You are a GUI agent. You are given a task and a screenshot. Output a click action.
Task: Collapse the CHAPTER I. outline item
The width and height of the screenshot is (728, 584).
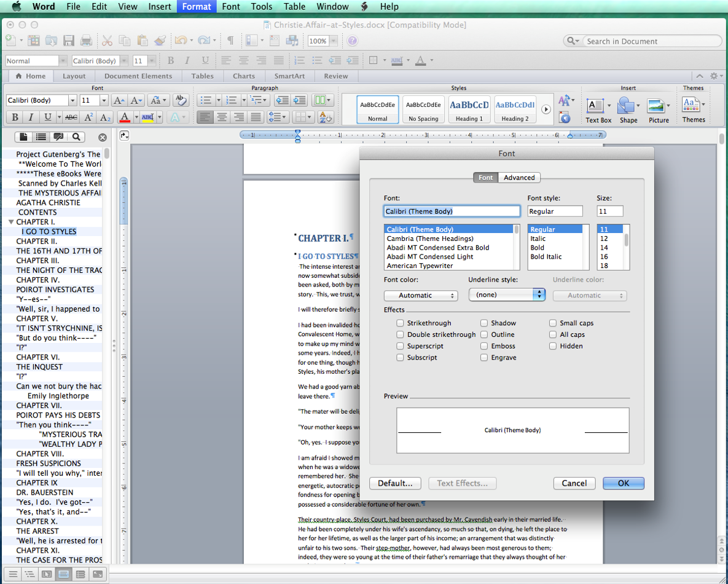pos(11,222)
